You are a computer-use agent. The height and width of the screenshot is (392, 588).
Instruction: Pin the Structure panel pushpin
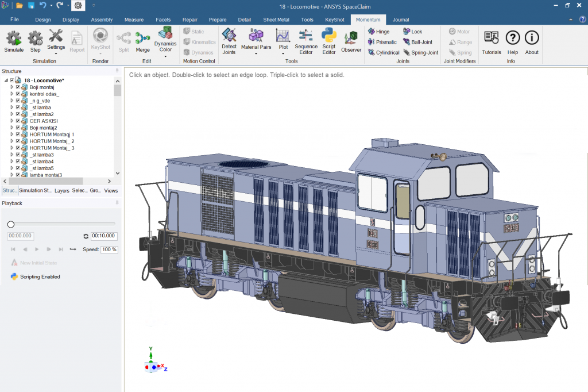(117, 71)
